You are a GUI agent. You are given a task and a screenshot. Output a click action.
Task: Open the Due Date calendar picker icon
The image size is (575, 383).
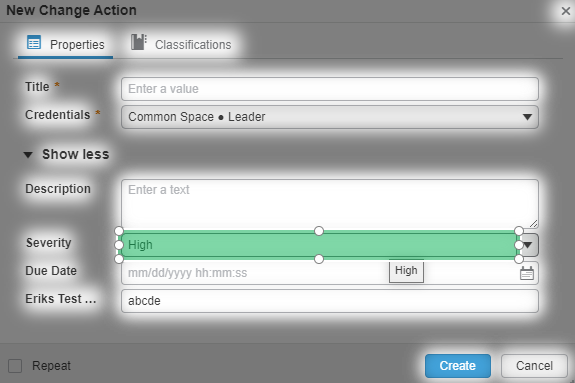pos(527,273)
